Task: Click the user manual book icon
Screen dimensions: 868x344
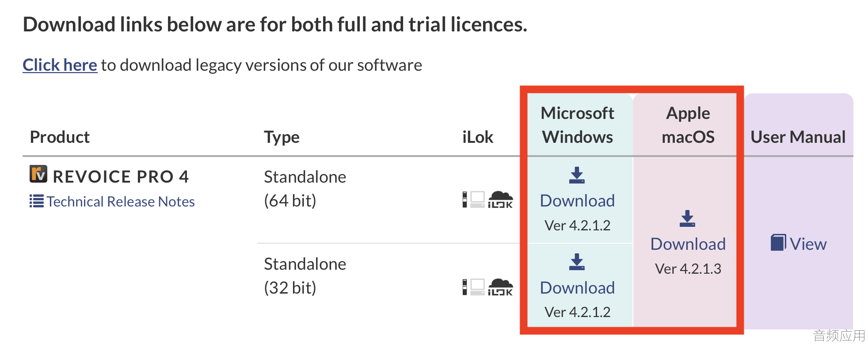Action: [778, 243]
